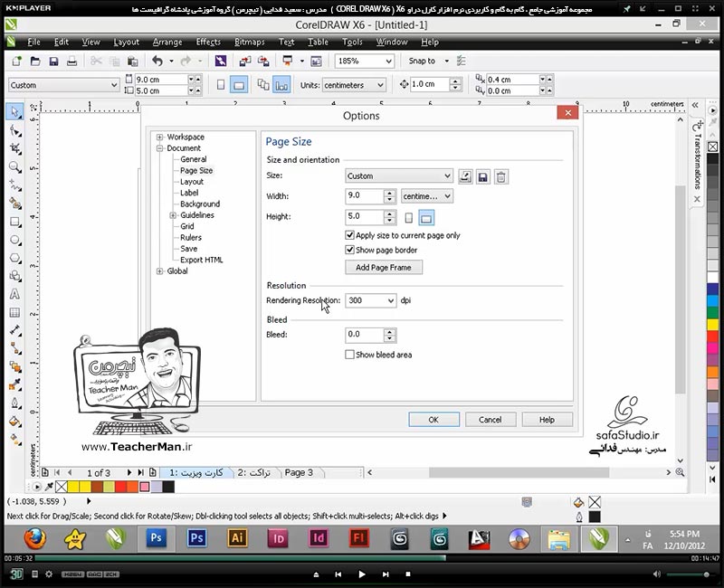Enable Show bleed area checkbox
Viewport: 724px width, 588px height.
349,355
